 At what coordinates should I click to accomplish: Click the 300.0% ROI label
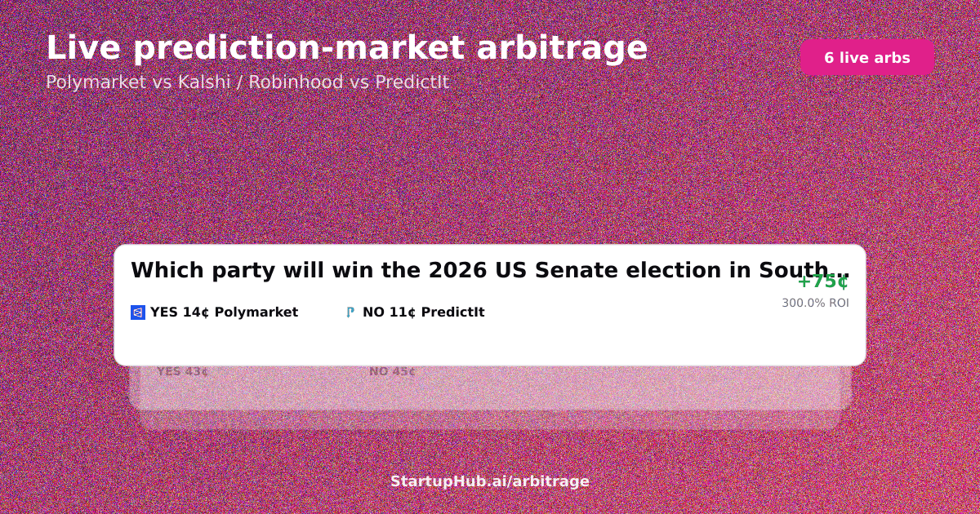[x=815, y=303]
